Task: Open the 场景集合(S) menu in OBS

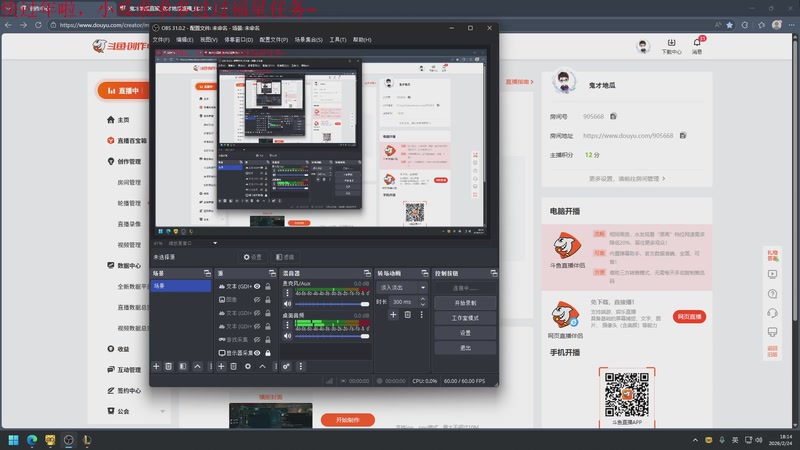Action: click(x=309, y=40)
